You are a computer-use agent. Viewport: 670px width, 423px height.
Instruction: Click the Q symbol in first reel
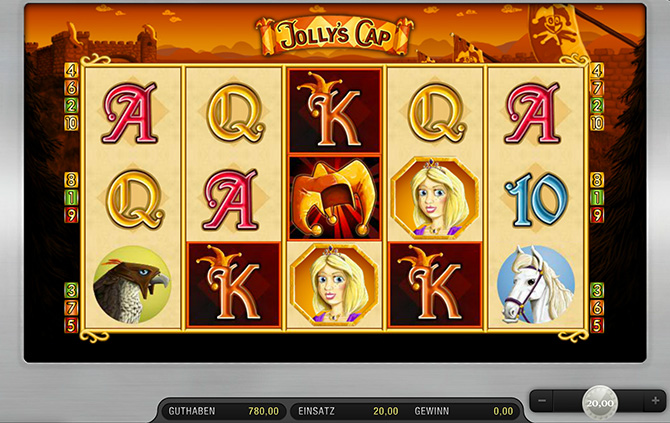[x=135, y=199]
